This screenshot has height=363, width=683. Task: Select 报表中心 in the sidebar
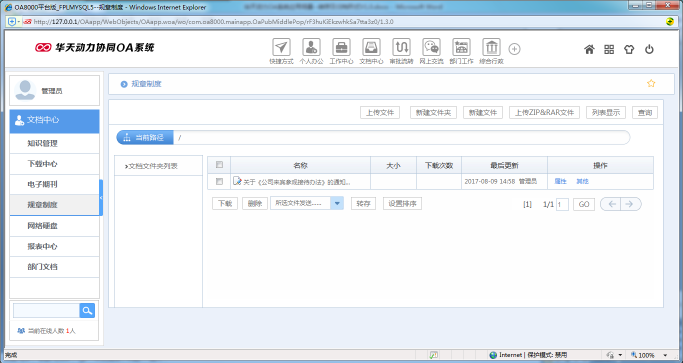pyautogui.click(x=54, y=246)
